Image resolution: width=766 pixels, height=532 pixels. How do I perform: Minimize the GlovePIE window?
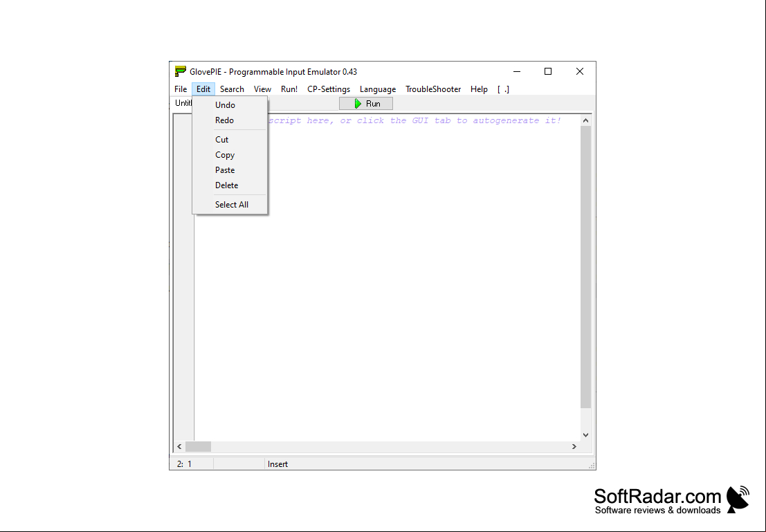point(517,71)
